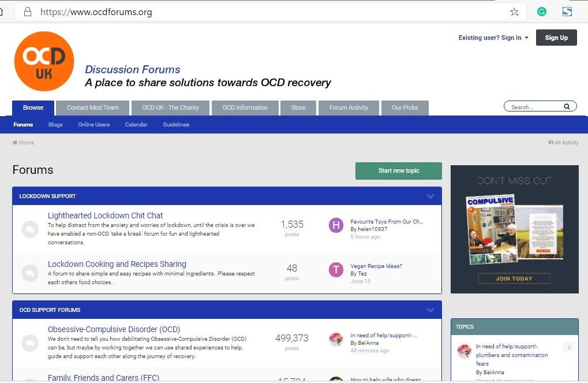Open the Store tab
Screen dimensions: 588x383
298,107
